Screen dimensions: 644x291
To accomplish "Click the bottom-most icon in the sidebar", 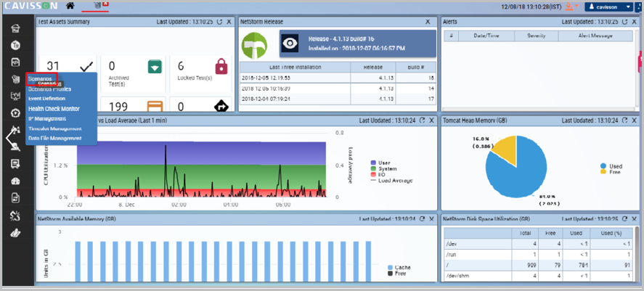I will click(x=15, y=232).
